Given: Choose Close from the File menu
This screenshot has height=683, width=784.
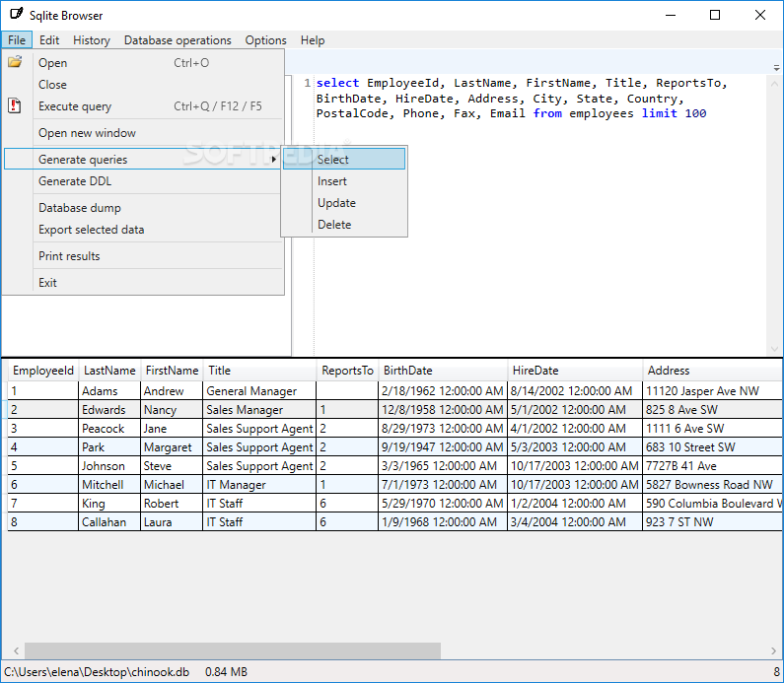Looking at the screenshot, I should pyautogui.click(x=144, y=85).
